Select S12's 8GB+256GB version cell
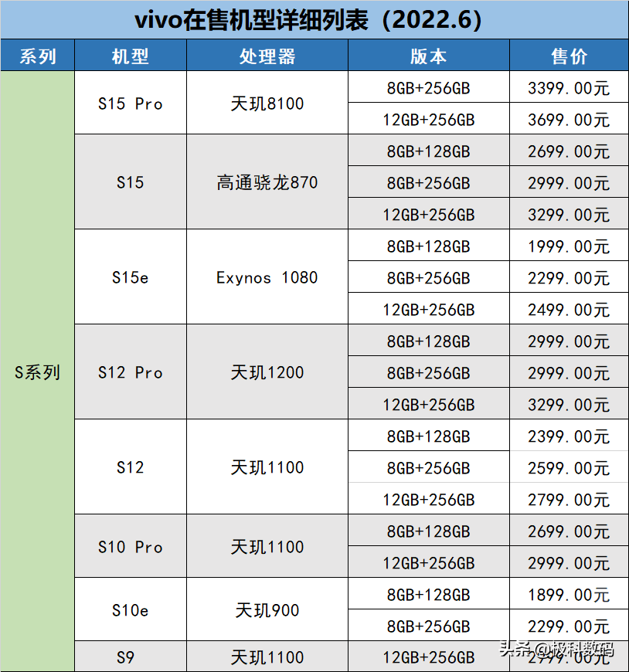Viewport: 629px width, 672px height. 429,467
